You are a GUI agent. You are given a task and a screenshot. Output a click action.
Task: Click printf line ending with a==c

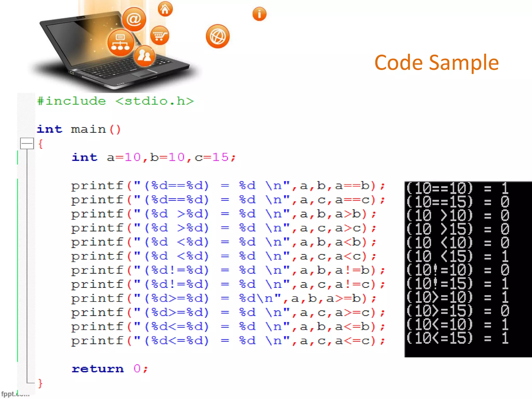(228, 200)
